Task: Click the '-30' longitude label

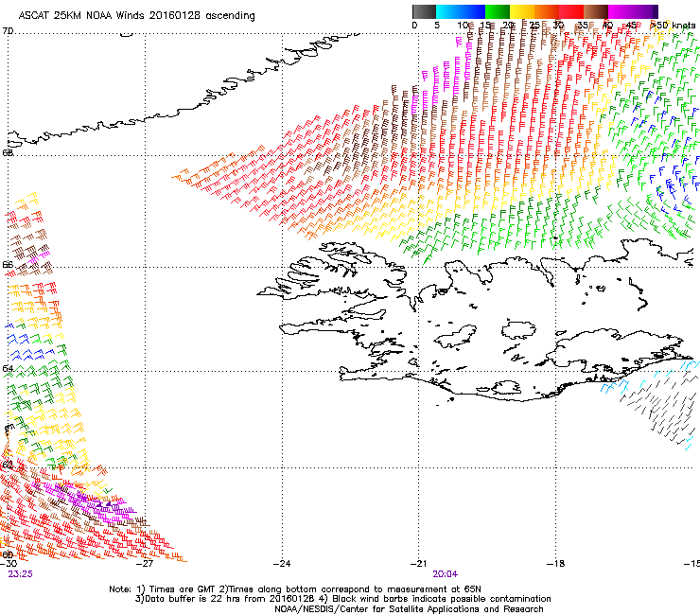Action: pos(9,563)
